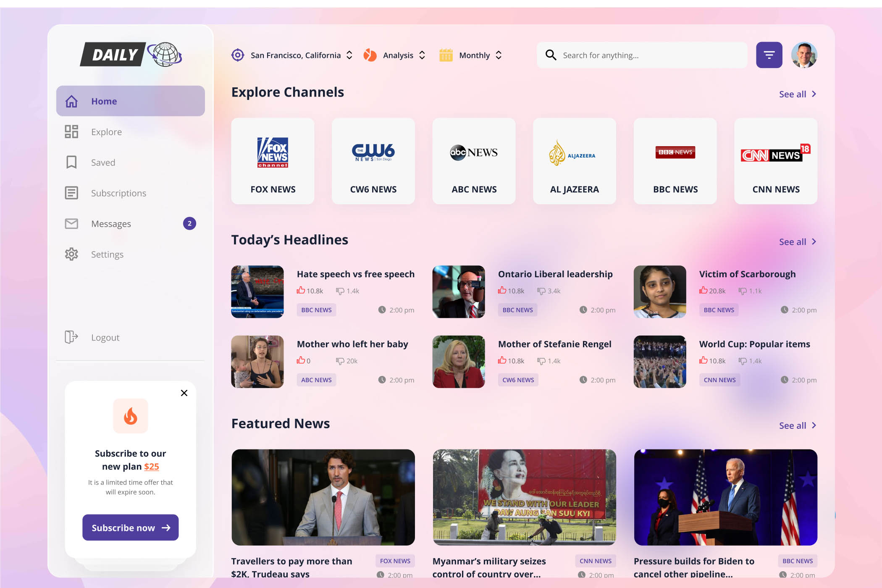Open the user profile avatar
This screenshot has height=588, width=882.
[x=804, y=55]
